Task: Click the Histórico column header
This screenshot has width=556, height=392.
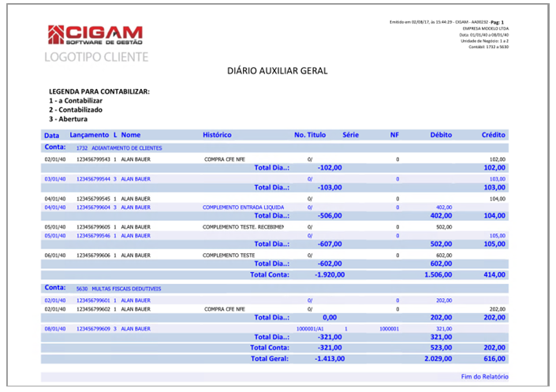Action: (217, 135)
